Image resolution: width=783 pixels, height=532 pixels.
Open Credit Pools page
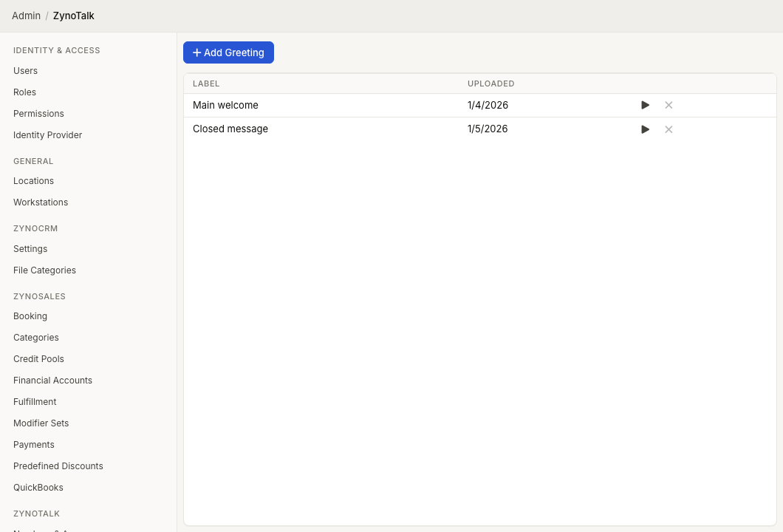38,359
